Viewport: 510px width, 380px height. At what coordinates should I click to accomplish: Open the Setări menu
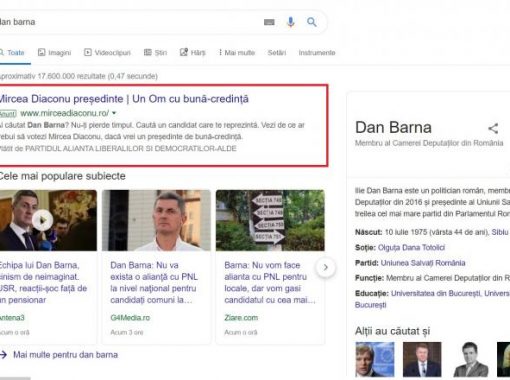277,53
